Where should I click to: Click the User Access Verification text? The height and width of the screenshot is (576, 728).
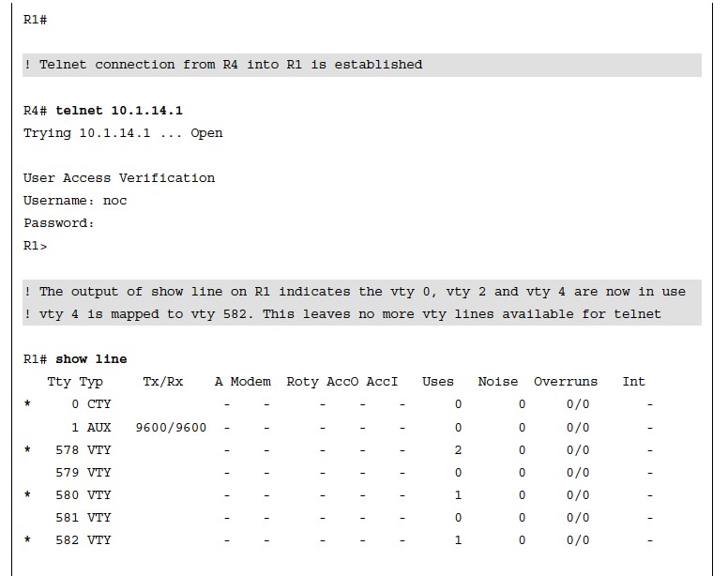pos(119,177)
